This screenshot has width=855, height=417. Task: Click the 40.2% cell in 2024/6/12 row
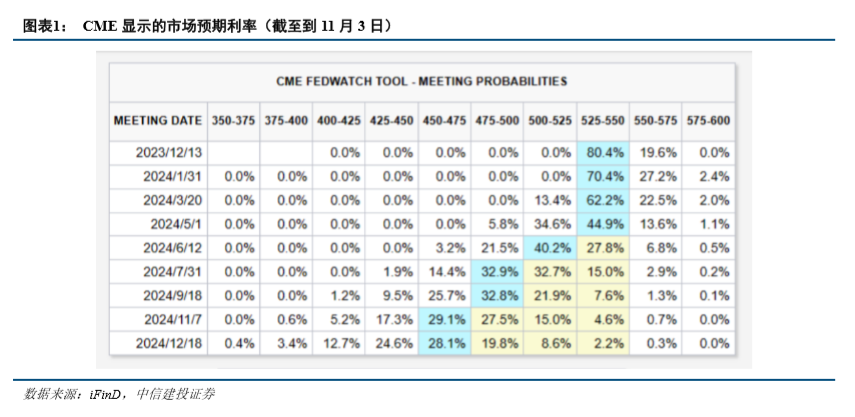[x=550, y=248]
